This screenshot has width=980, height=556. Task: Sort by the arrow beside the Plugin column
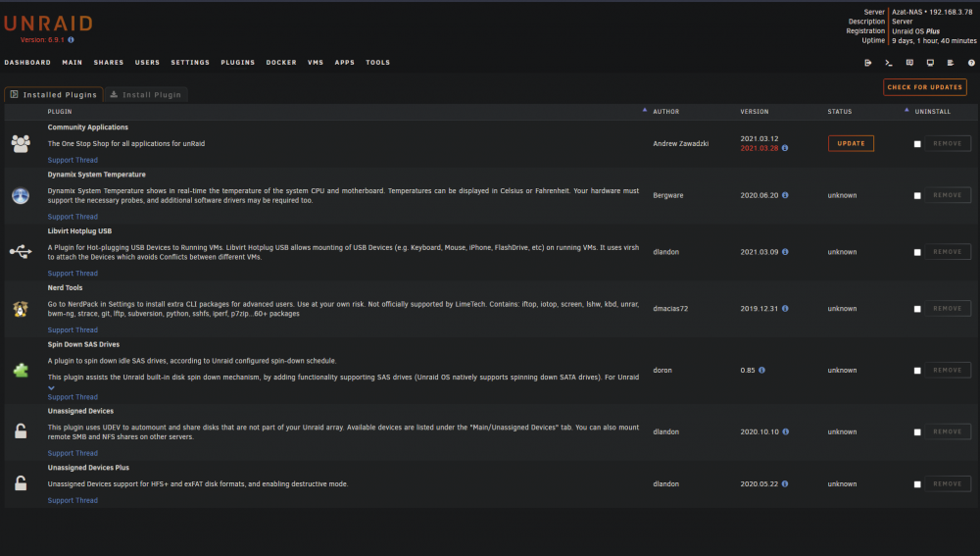tap(645, 110)
